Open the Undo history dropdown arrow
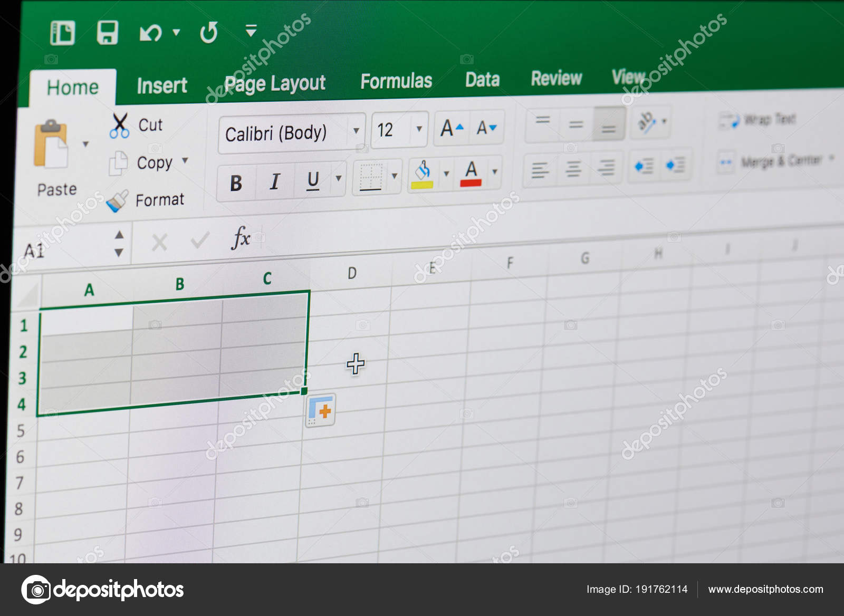844x616 pixels. point(176,33)
